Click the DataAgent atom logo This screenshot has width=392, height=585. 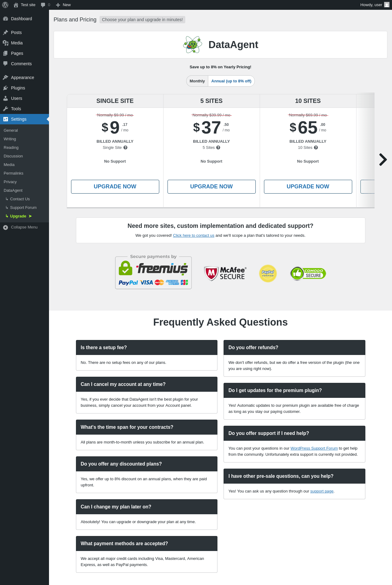pyautogui.click(x=193, y=45)
